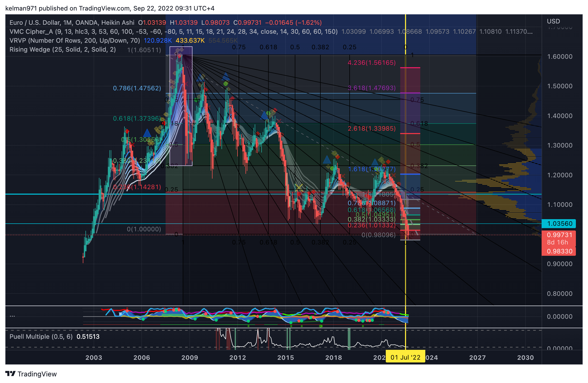Screen dimensions: 588x383
Task: Click the 0.618(1.37396) retracement label
Action: pos(137,119)
